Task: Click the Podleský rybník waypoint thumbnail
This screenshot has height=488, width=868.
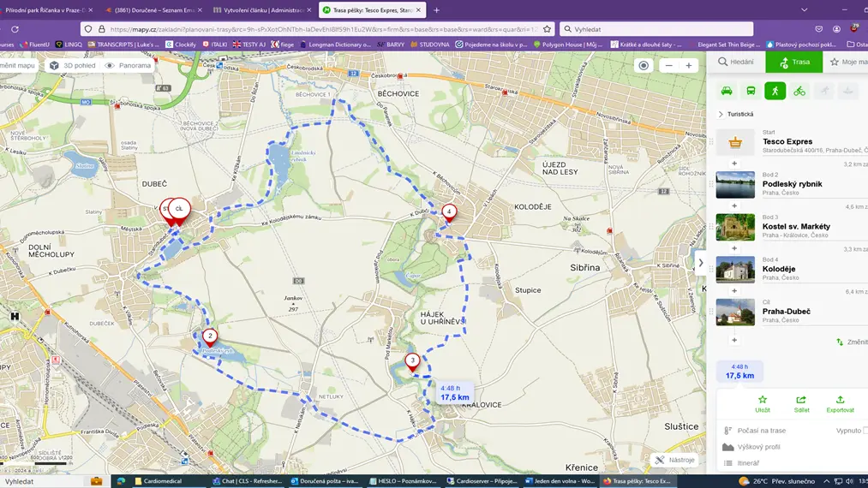Action: tap(735, 185)
